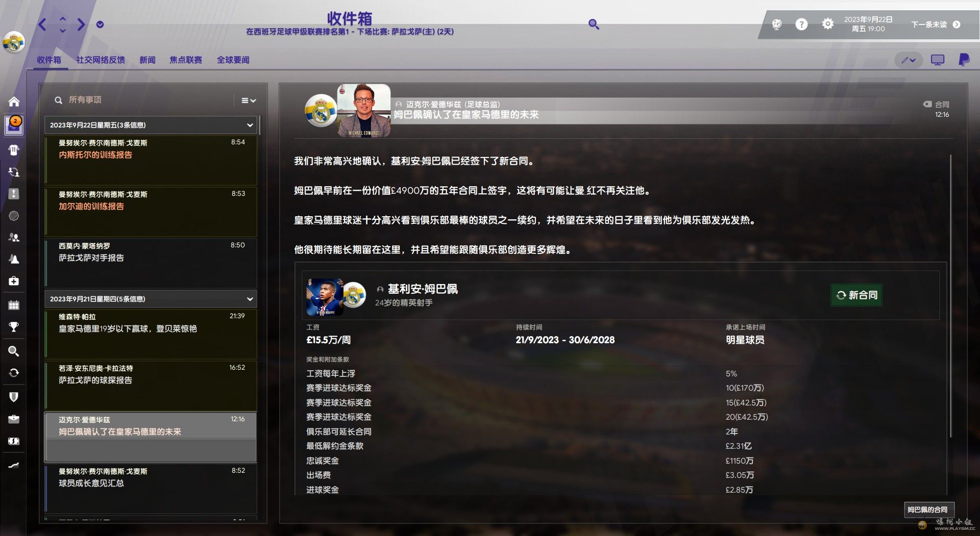Open the Medical Centre icon
This screenshot has width=980, height=536.
point(14,281)
